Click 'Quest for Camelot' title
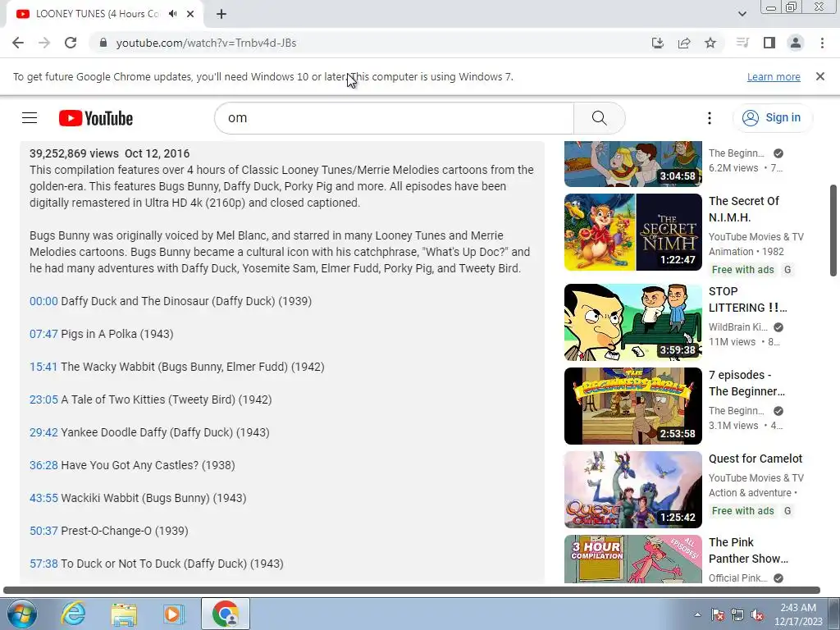The height and width of the screenshot is (630, 840). pos(756,459)
